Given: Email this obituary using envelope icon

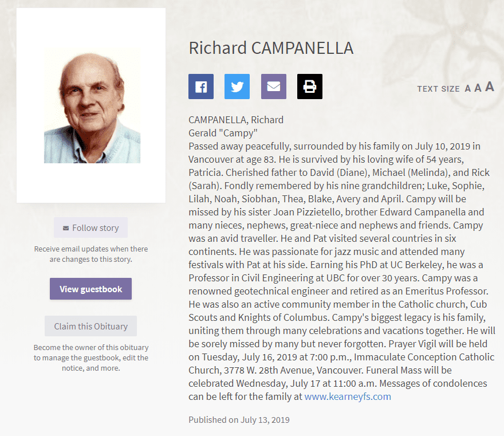Looking at the screenshot, I should tap(274, 87).
